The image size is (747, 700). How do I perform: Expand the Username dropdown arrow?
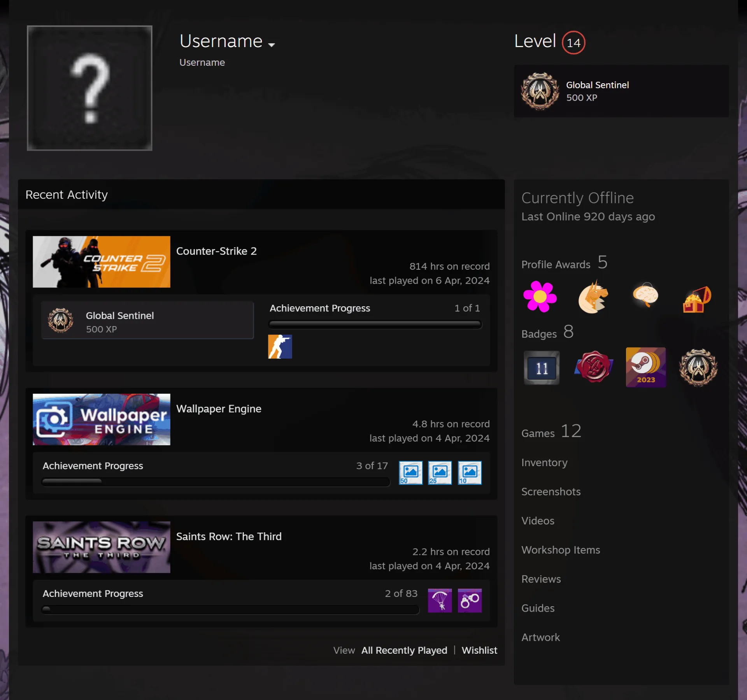pos(272,45)
